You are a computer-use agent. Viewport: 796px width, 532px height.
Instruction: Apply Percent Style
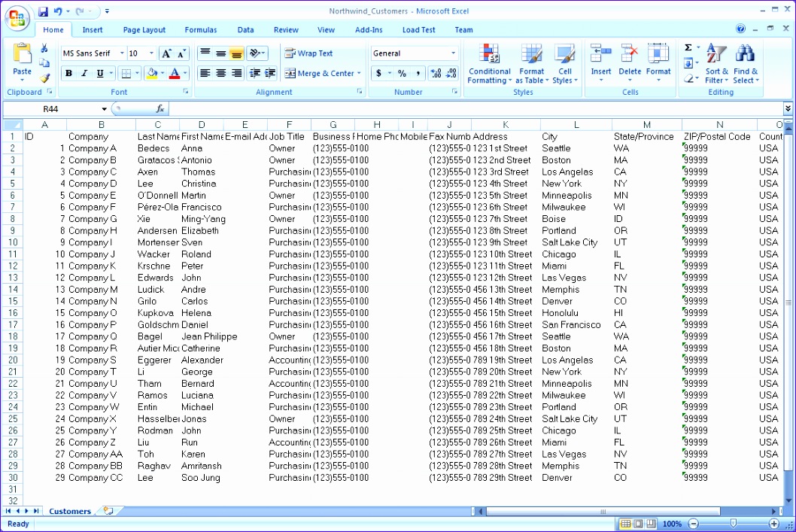402,73
